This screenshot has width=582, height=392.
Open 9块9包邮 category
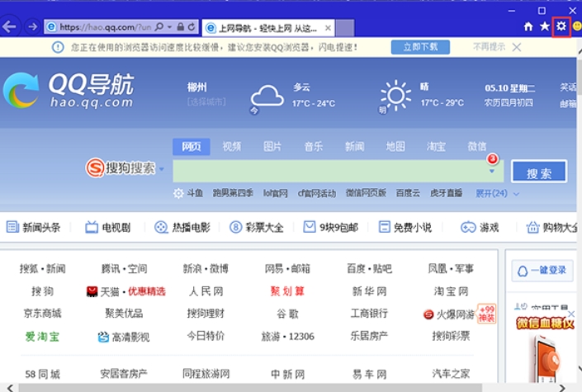[330, 227]
